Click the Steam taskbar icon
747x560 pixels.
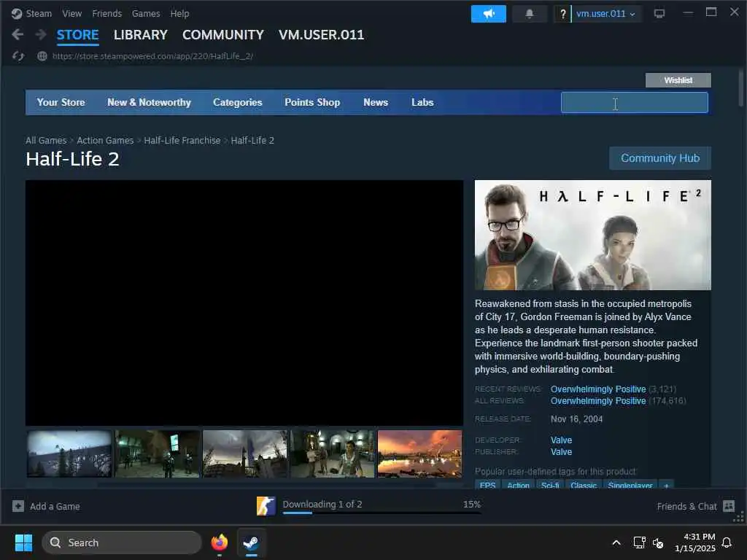251,542
